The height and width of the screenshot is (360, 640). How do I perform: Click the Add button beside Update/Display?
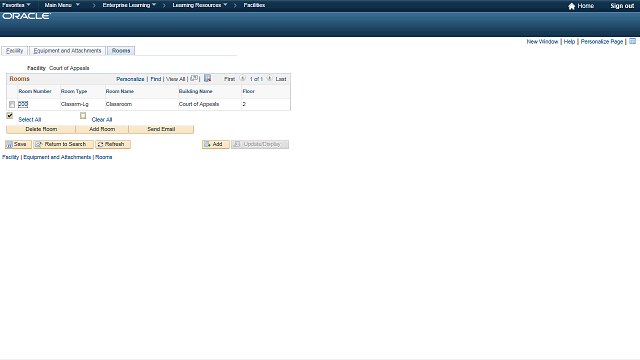tap(216, 144)
